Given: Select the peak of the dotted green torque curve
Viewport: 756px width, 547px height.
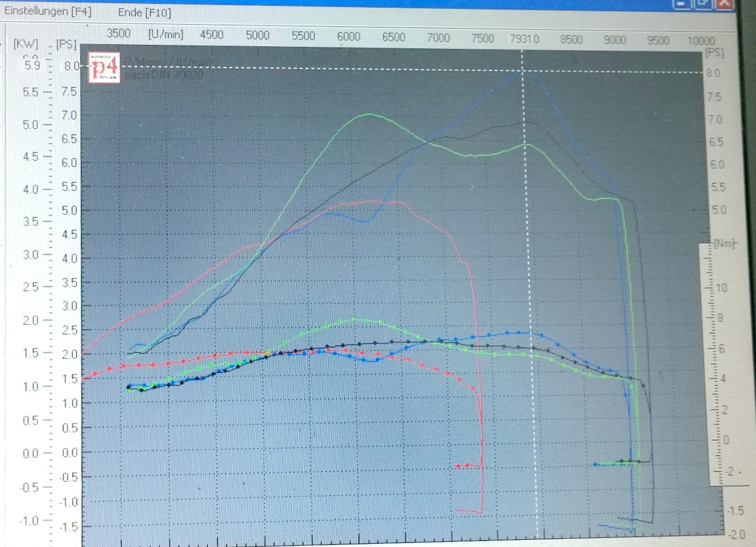Looking at the screenshot, I should [x=355, y=319].
